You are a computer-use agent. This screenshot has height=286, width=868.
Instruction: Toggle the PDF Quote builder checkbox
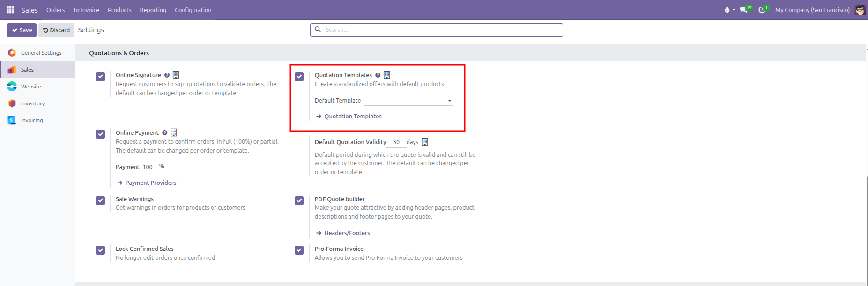(299, 200)
